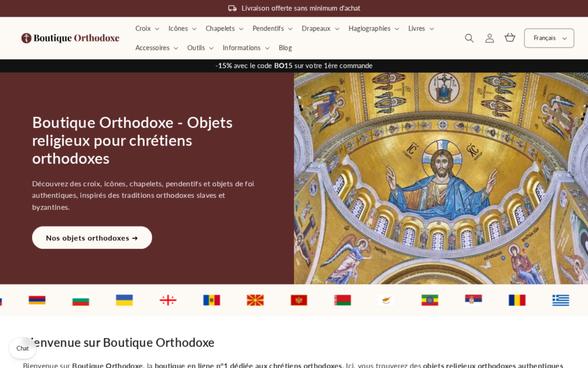Expand the Icônes menu
The image size is (588, 368).
(182, 29)
